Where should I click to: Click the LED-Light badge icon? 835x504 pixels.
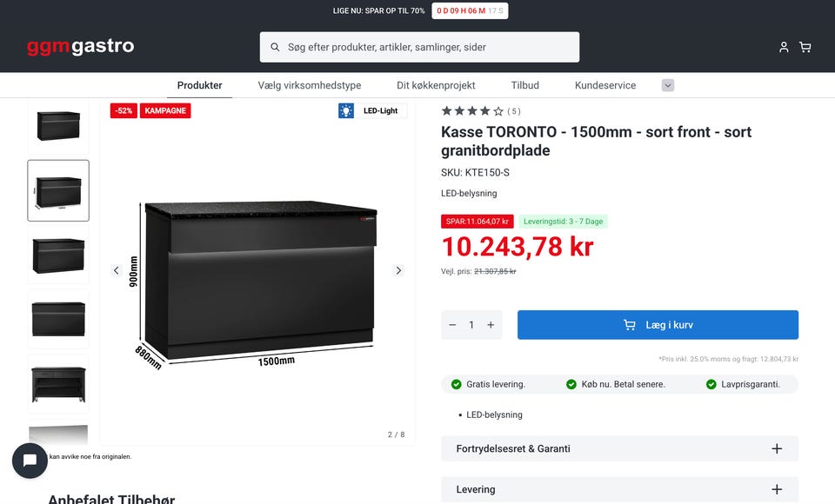(x=346, y=110)
